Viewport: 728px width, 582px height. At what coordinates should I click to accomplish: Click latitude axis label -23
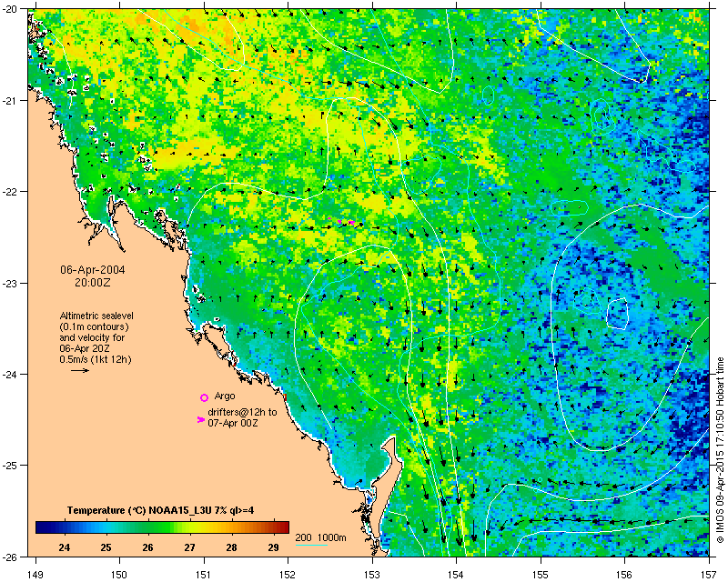9,283
